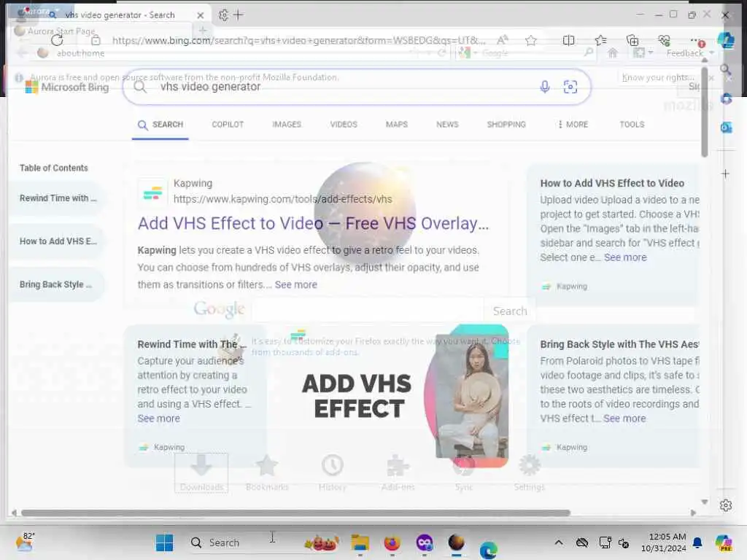Expand See more in Rewind Time card
This screenshot has width=747, height=560.
(x=158, y=419)
